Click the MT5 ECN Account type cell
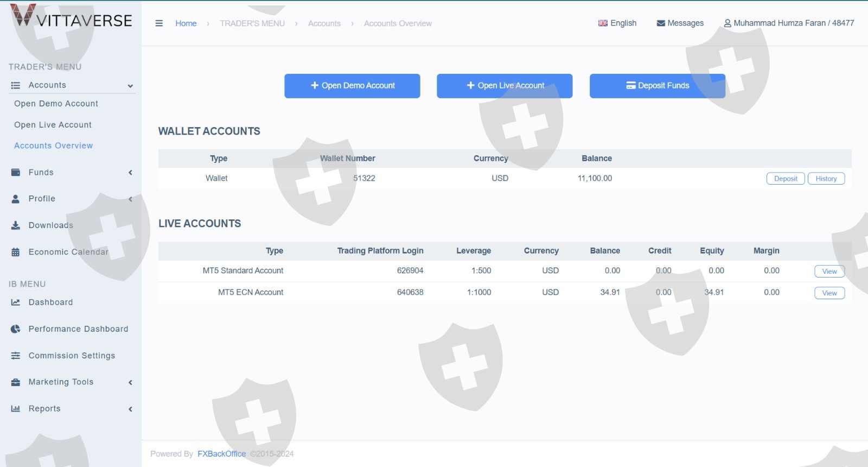The height and width of the screenshot is (467, 868). [251, 292]
